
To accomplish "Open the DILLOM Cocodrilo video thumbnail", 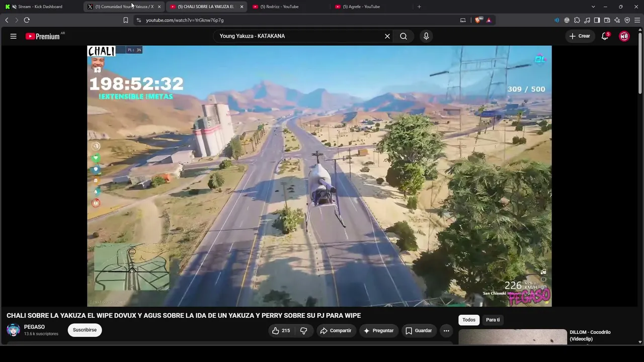I will (x=513, y=337).
